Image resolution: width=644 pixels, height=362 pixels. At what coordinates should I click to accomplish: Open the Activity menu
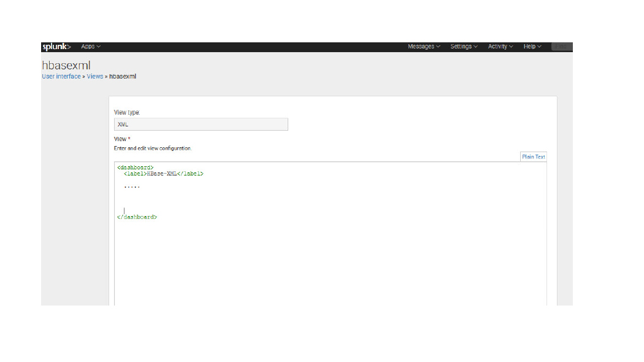click(x=500, y=47)
